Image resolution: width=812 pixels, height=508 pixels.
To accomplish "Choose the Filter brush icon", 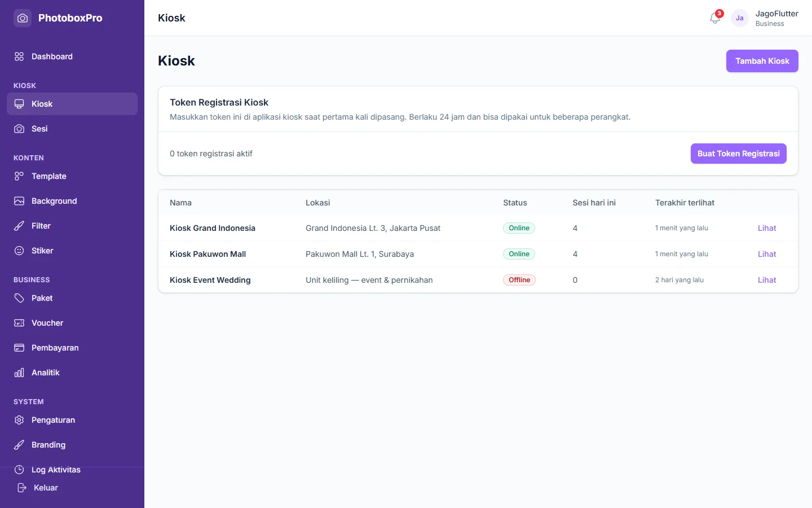I will tap(19, 226).
